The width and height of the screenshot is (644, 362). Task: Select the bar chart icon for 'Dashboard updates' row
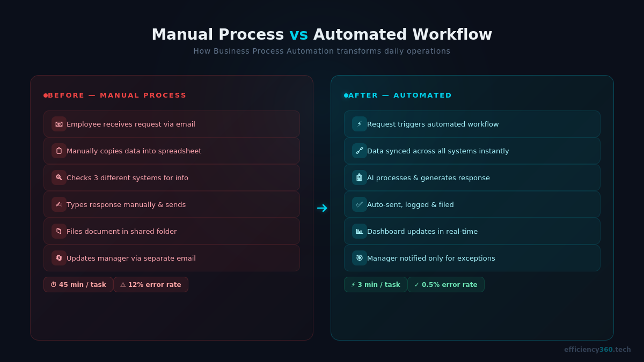[359, 231]
